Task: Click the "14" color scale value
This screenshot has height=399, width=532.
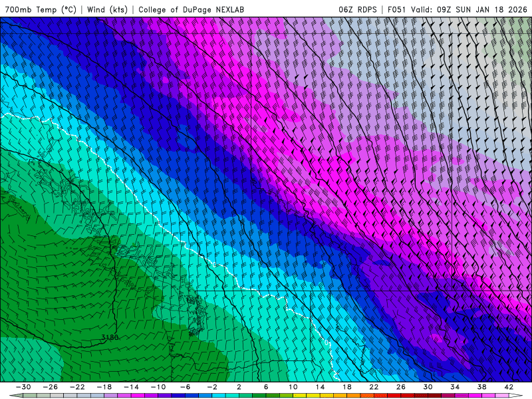Action: (x=320, y=387)
